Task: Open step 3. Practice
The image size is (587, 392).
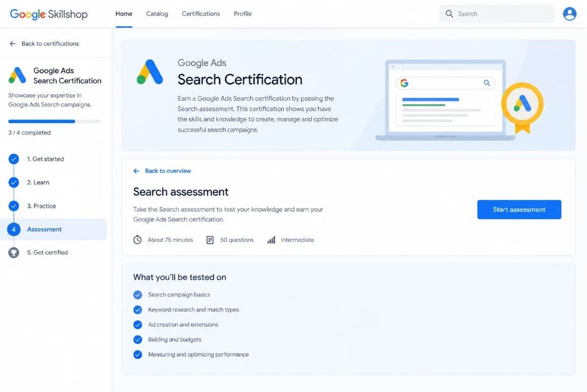Action: [x=41, y=206]
